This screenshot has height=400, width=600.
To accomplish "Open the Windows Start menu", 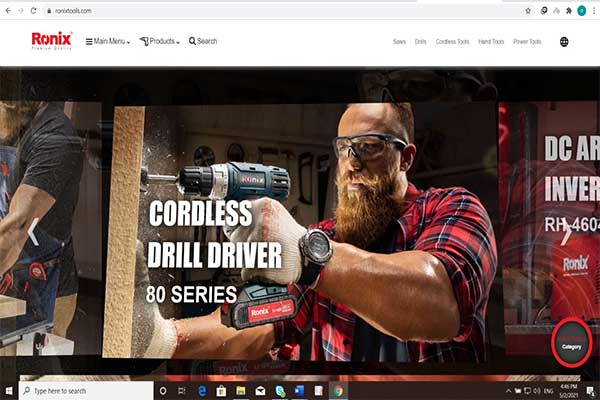I will click(x=8, y=391).
